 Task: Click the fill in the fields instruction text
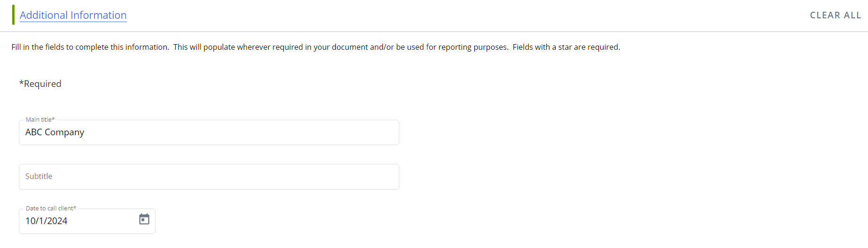pyautogui.click(x=316, y=47)
